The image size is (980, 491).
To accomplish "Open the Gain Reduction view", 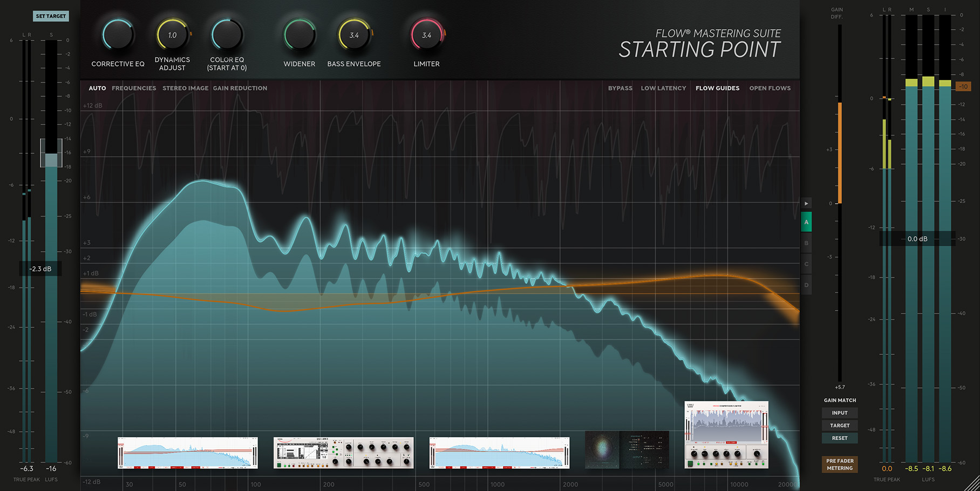I will tap(240, 88).
